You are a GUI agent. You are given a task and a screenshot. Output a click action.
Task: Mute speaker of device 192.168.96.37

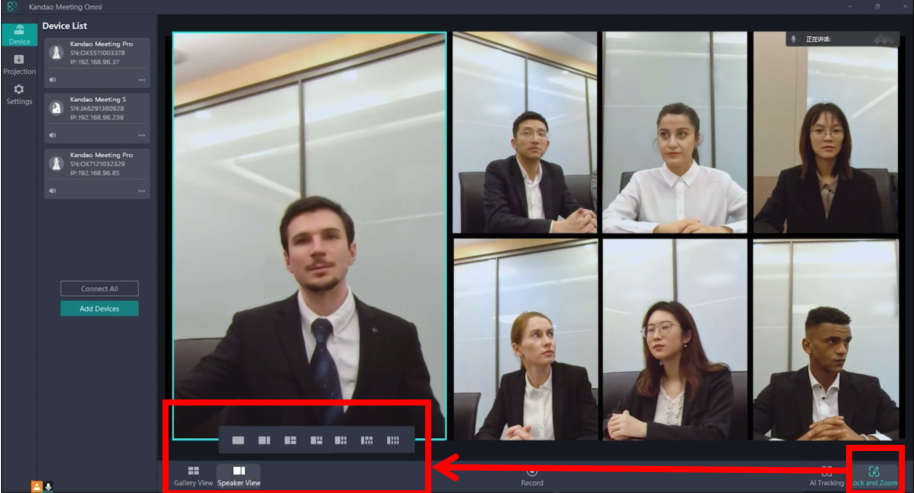(52, 80)
